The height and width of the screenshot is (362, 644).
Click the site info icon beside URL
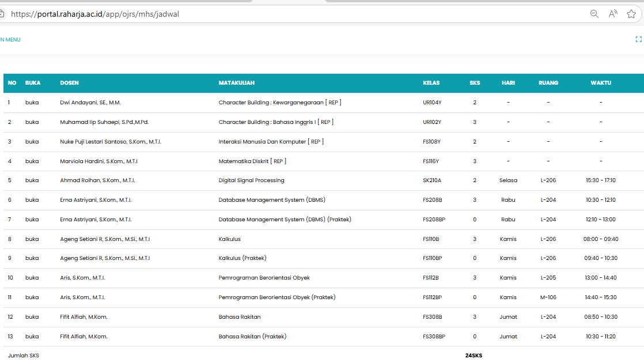pos(2,14)
